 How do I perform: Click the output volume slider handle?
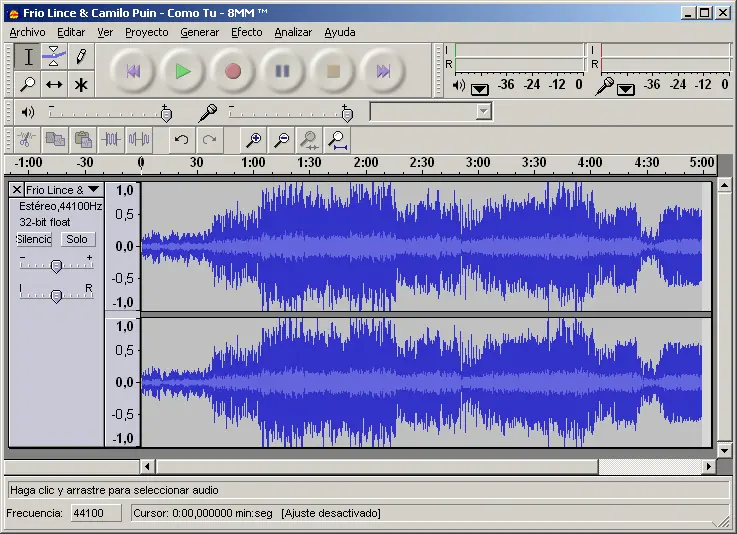[166, 114]
